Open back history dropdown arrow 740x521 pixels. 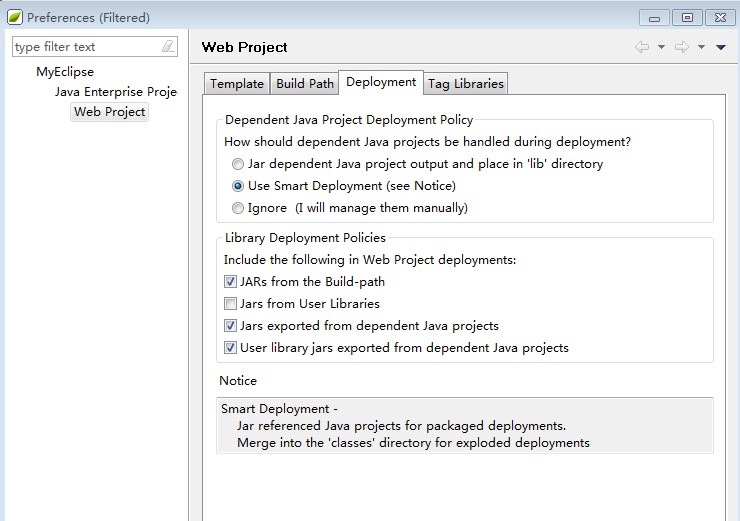pos(661,47)
